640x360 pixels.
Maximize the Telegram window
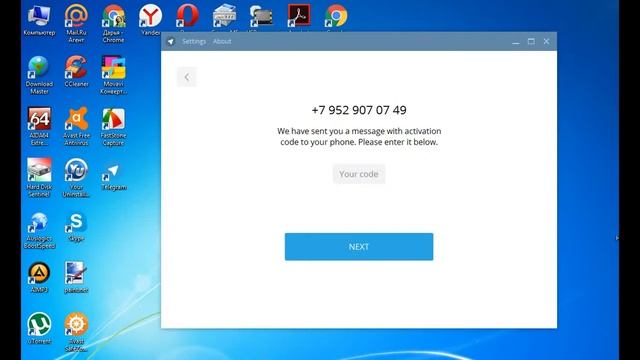[531, 42]
